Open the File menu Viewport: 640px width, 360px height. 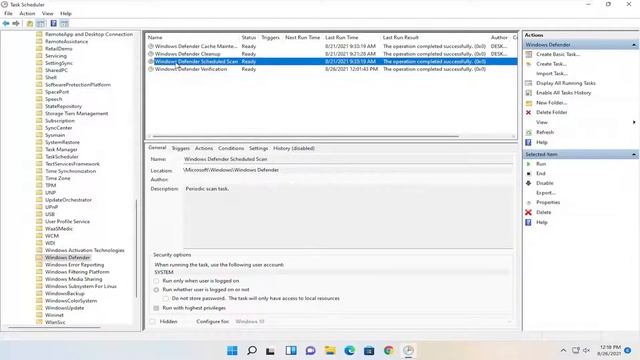point(8,13)
